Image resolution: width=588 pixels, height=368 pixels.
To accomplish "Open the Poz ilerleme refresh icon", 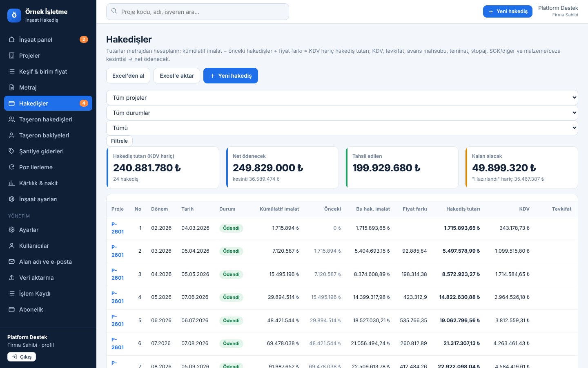I will 11,167.
